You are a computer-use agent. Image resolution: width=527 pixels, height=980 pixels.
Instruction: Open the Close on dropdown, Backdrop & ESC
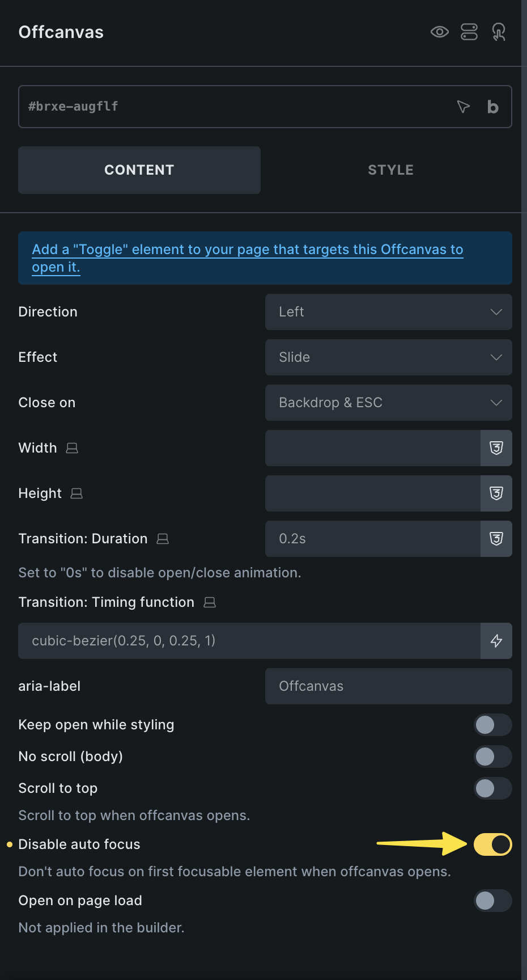(389, 403)
